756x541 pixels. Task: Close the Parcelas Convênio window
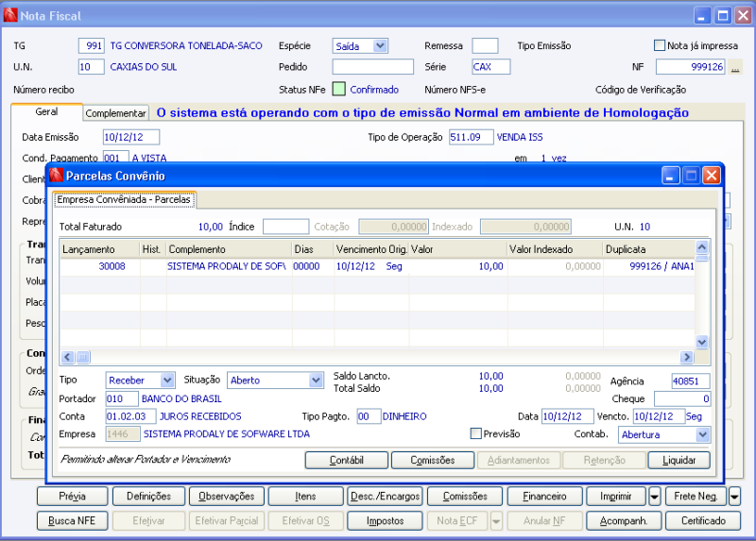coord(712,176)
